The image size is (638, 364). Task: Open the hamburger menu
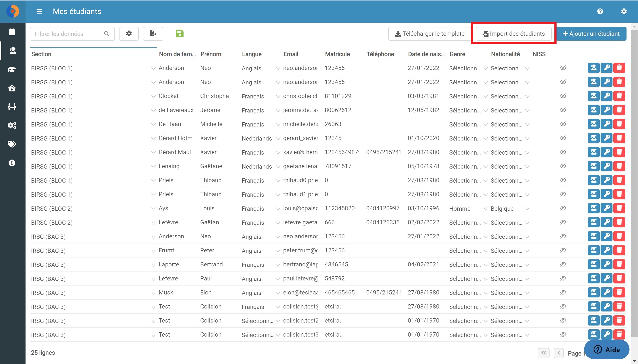[39, 11]
